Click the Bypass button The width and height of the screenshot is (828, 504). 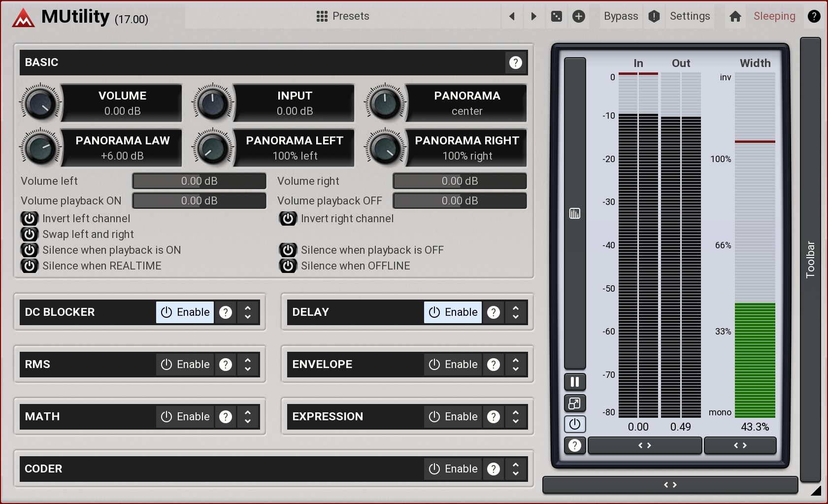pyautogui.click(x=621, y=16)
